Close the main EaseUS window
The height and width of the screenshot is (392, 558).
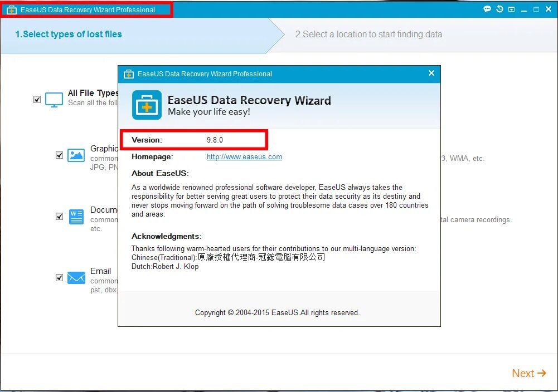point(549,9)
